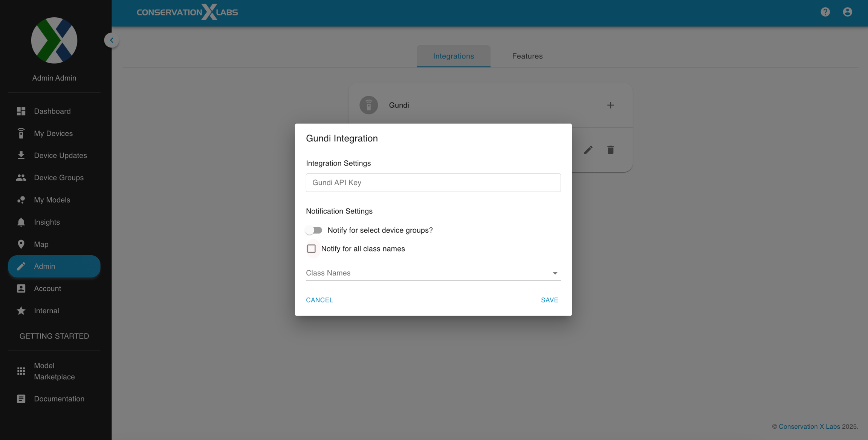Go to Device Updates download icon
The width and height of the screenshot is (868, 440).
pyautogui.click(x=21, y=155)
